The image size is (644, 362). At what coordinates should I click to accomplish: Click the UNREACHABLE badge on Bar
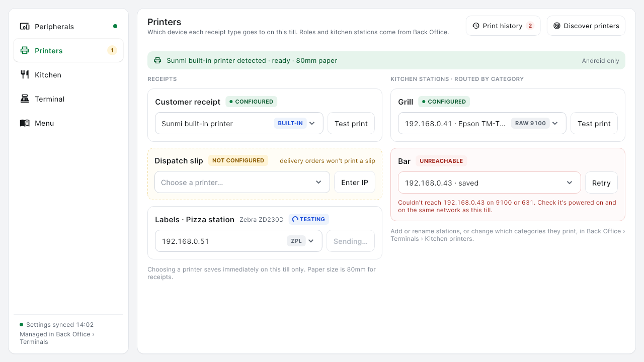click(441, 161)
